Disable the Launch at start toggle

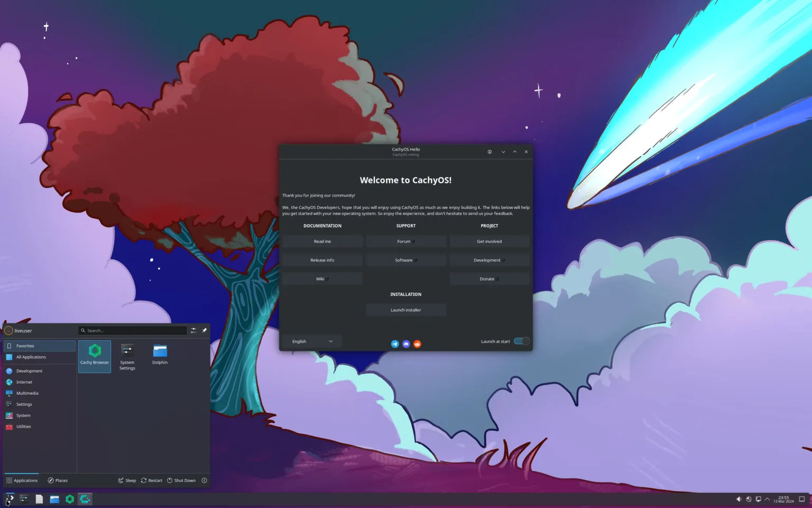(x=521, y=341)
